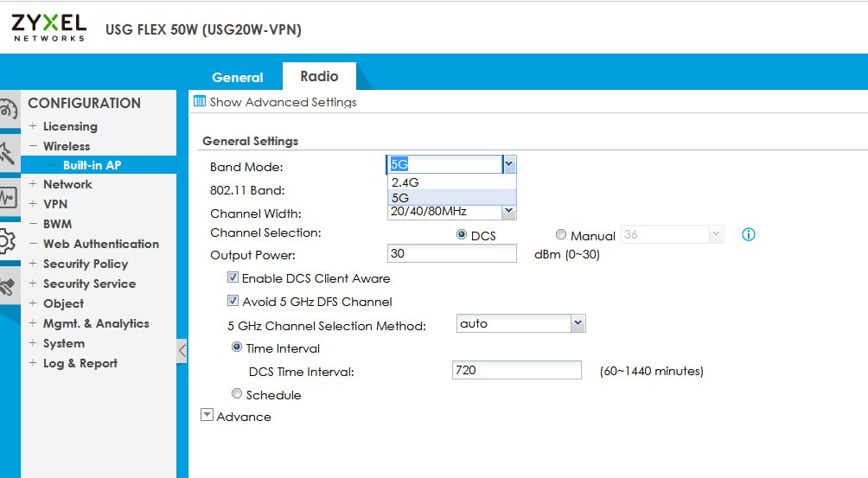868x478 pixels.
Task: Select the Manual channel selection radio
Action: (561, 235)
